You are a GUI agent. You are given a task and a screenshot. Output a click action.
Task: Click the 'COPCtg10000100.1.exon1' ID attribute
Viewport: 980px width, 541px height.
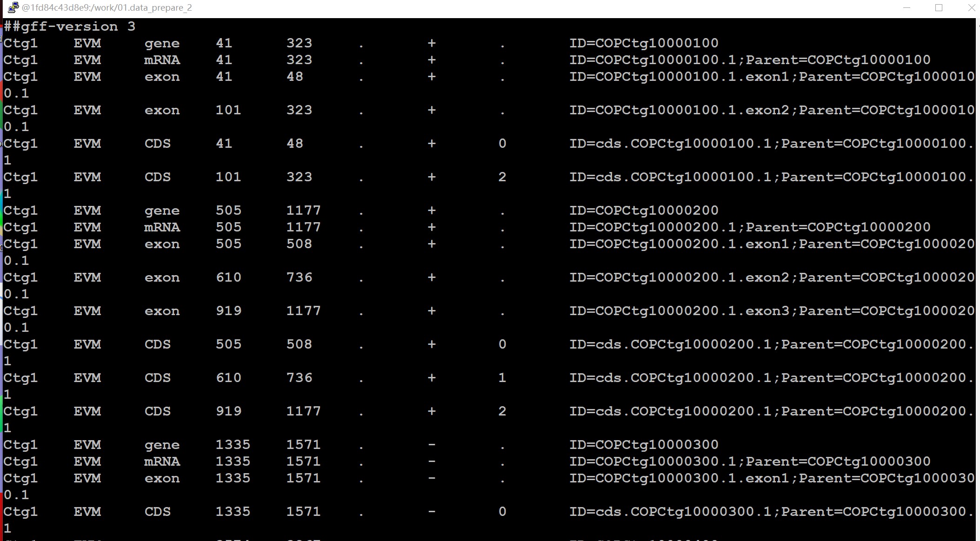click(x=679, y=77)
